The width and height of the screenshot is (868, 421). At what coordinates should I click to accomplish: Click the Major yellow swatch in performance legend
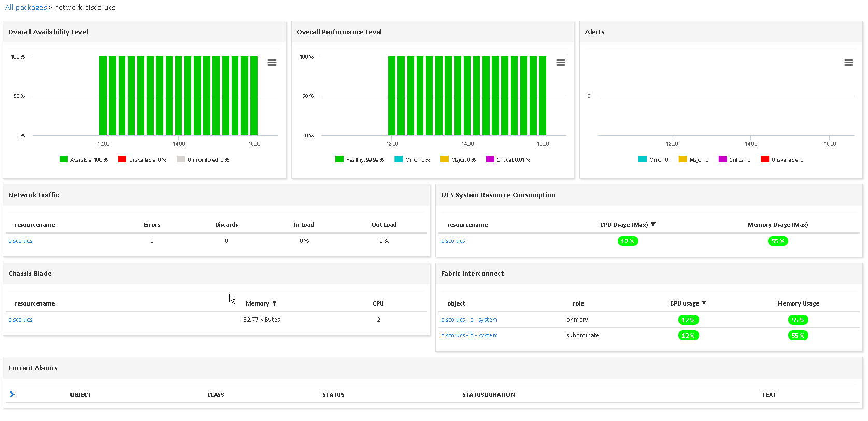[x=444, y=159]
